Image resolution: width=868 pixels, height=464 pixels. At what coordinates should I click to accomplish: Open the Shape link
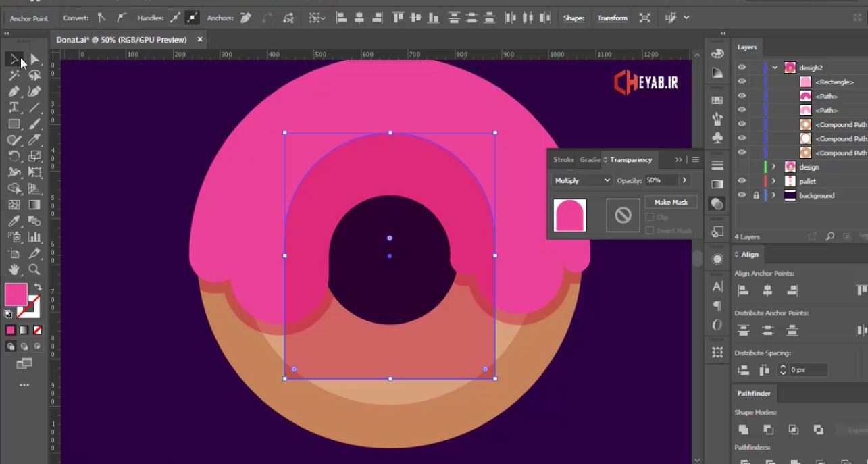[x=574, y=18]
